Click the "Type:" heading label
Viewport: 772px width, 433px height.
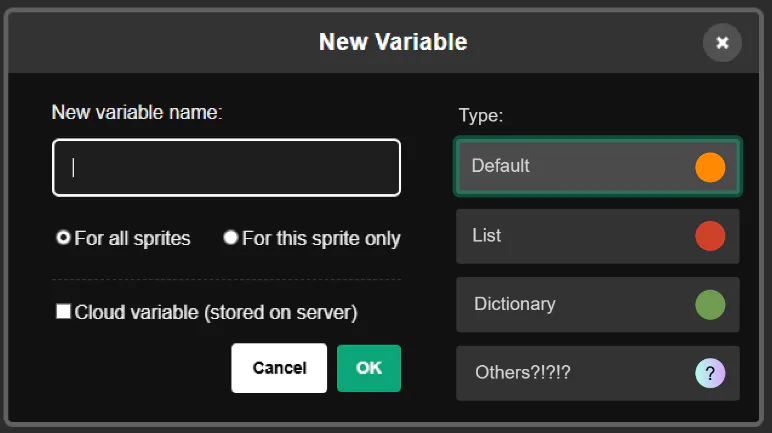[481, 116]
